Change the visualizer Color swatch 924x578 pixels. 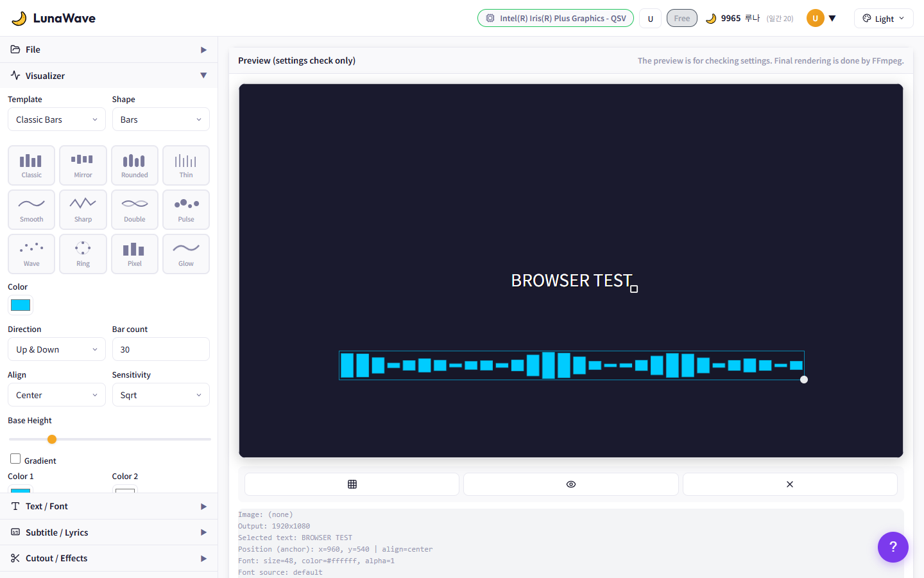tap(20, 305)
